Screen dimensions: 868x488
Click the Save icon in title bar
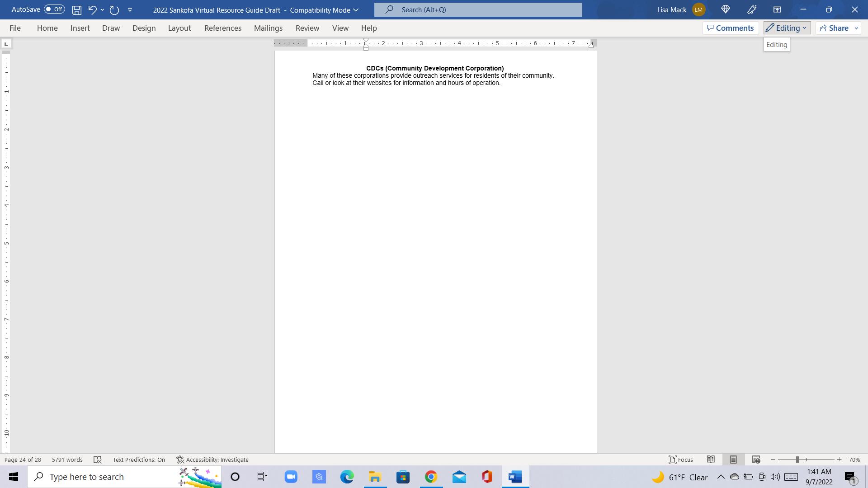click(77, 10)
